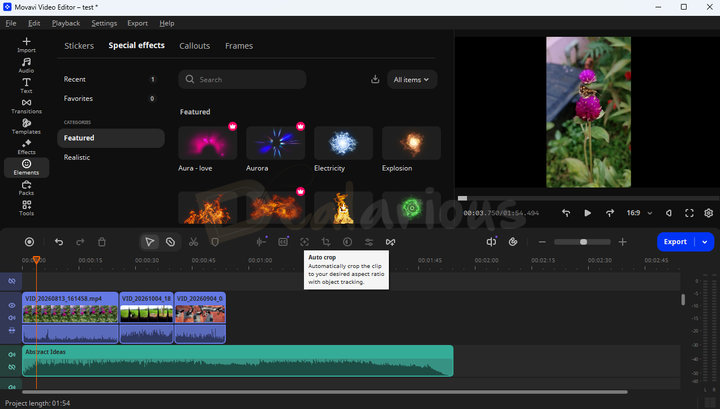Download all effects with the download icon
The height and width of the screenshot is (409, 720).
375,79
